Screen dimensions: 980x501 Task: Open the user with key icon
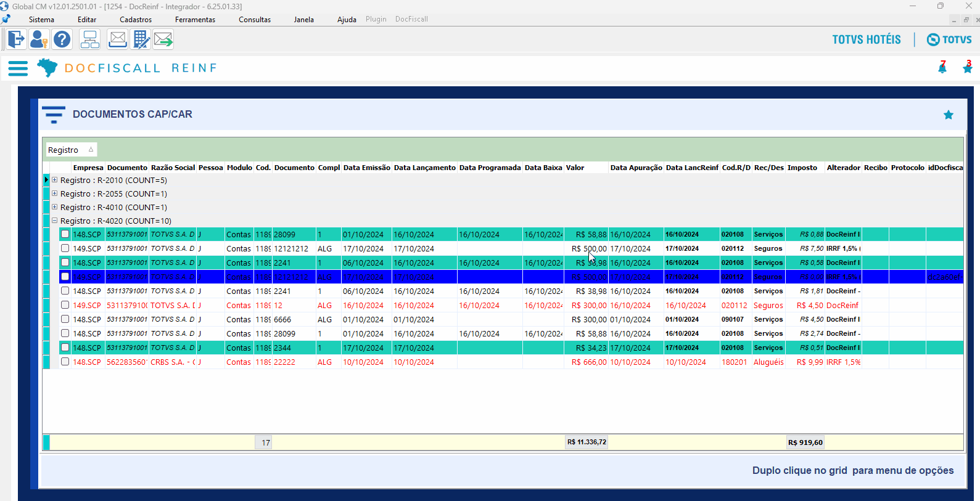[x=39, y=39]
